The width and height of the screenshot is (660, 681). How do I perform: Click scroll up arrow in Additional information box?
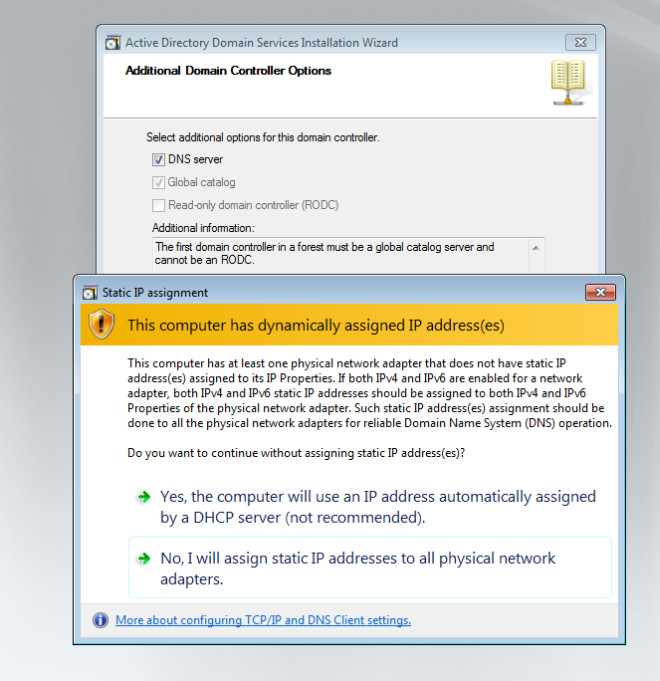click(x=536, y=248)
